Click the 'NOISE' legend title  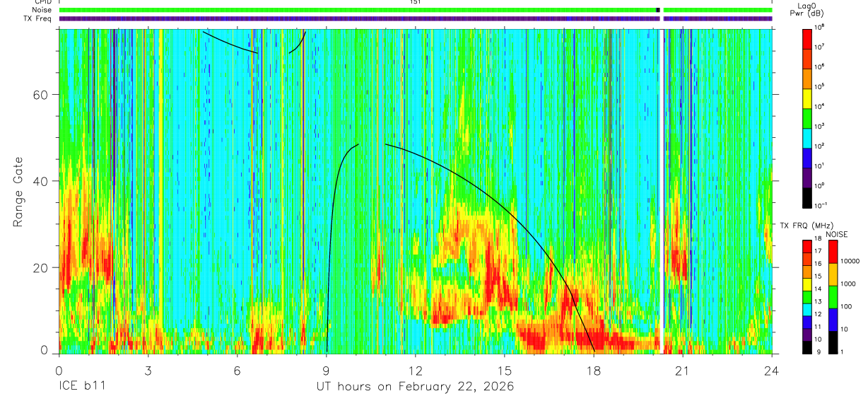point(836,233)
